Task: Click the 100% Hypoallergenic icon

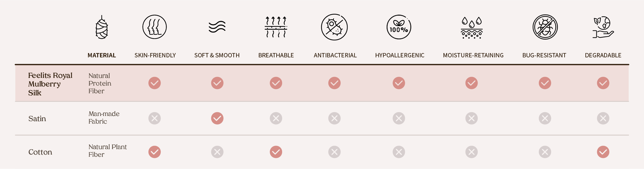Action: coord(399,27)
